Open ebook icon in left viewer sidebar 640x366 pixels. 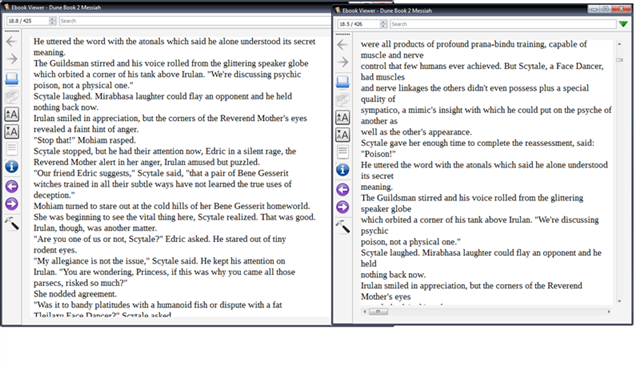point(11,78)
